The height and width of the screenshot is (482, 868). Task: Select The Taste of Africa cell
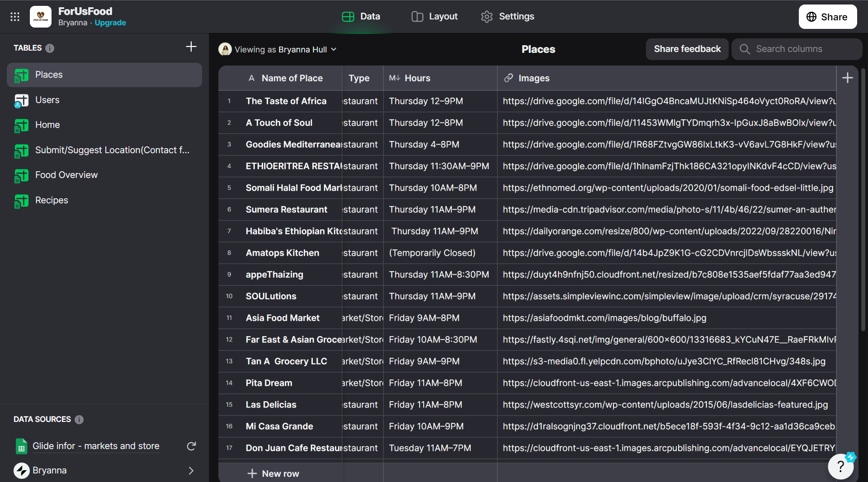pos(291,101)
